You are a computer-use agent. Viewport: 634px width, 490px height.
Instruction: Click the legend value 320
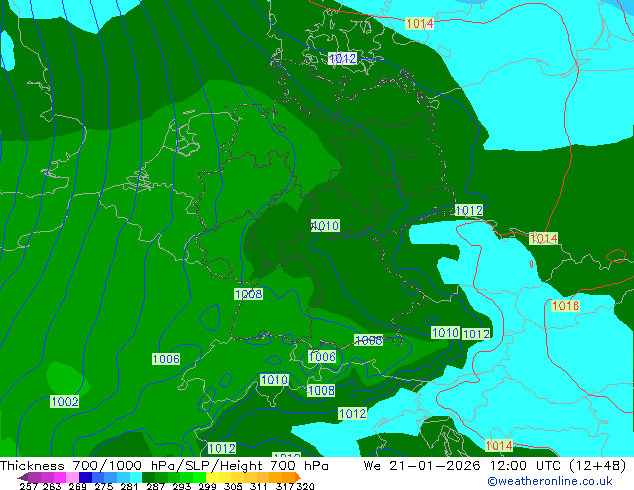305,486
